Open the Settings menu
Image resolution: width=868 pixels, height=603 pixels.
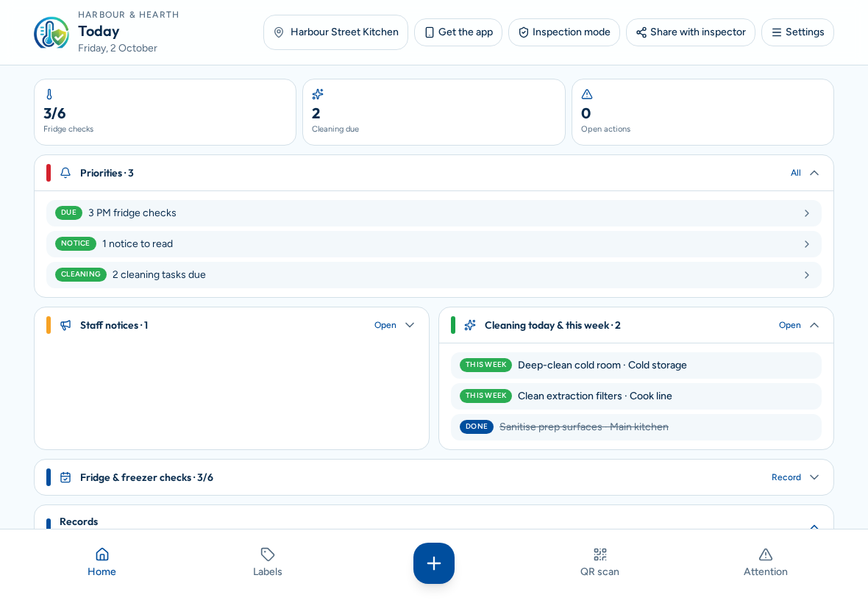coord(797,32)
